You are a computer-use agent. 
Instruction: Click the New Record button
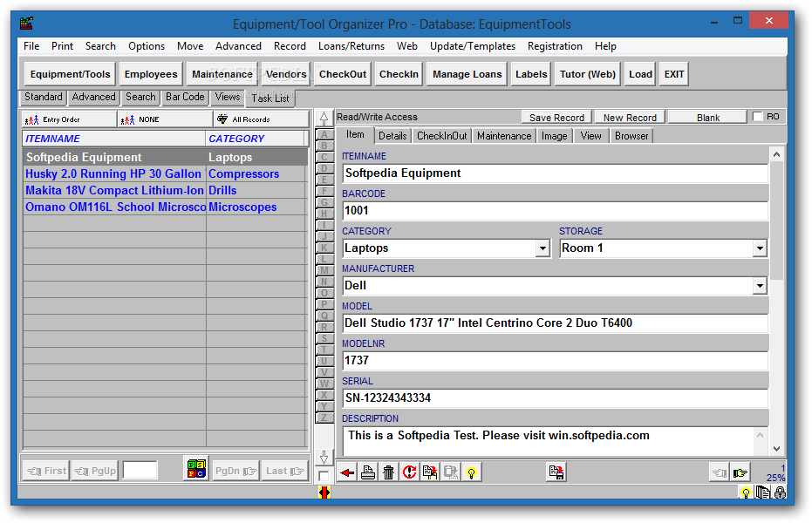pos(629,118)
